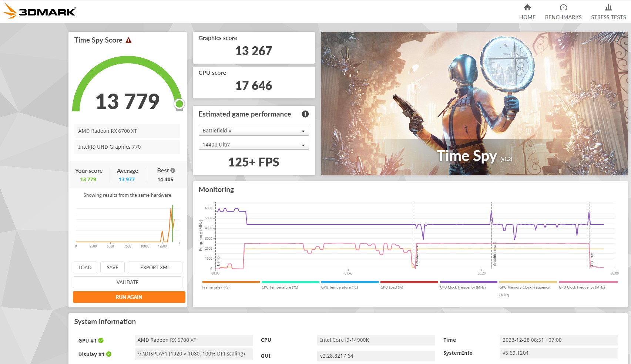The height and width of the screenshot is (364, 631).
Task: Toggle GPU Temperature legend swatch
Action: pyautogui.click(x=350, y=282)
